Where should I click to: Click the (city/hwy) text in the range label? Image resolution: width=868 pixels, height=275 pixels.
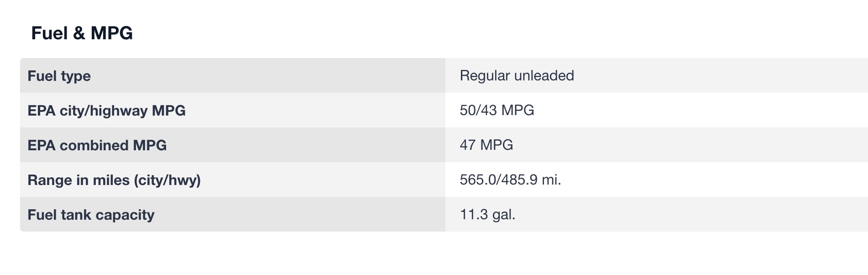pos(167,180)
